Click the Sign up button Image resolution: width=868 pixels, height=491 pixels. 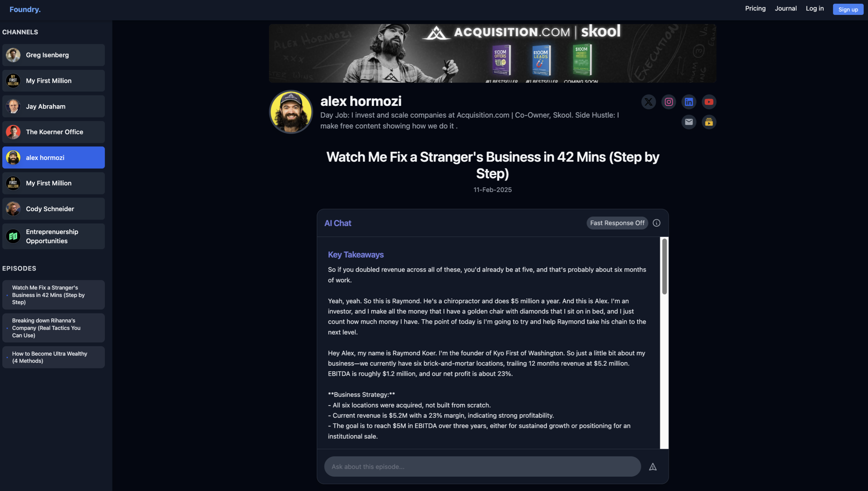tap(848, 9)
